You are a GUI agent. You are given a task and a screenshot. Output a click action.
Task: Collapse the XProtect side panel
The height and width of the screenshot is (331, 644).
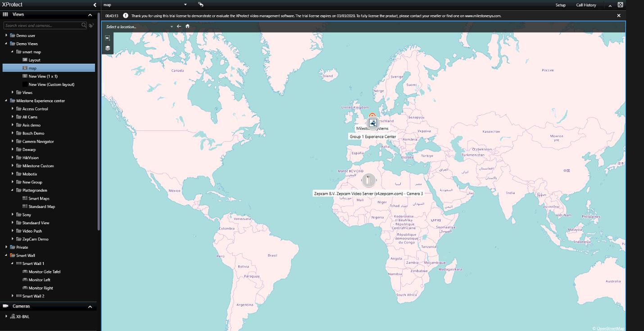(95, 5)
